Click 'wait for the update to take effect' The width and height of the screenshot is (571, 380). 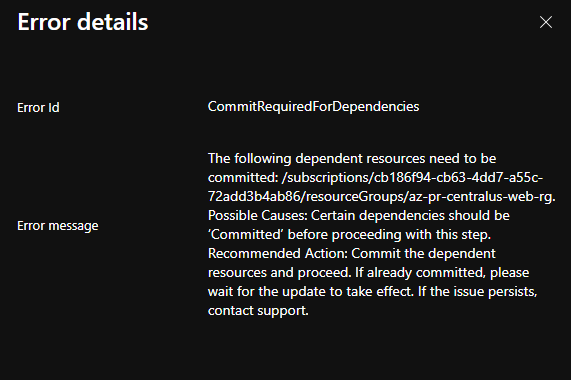[x=311, y=292]
